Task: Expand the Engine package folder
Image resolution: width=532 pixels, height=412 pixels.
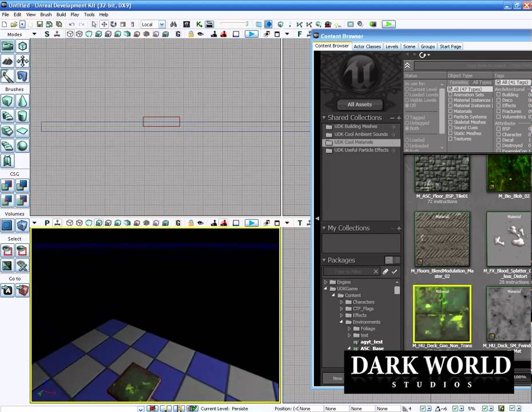Action: point(325,282)
